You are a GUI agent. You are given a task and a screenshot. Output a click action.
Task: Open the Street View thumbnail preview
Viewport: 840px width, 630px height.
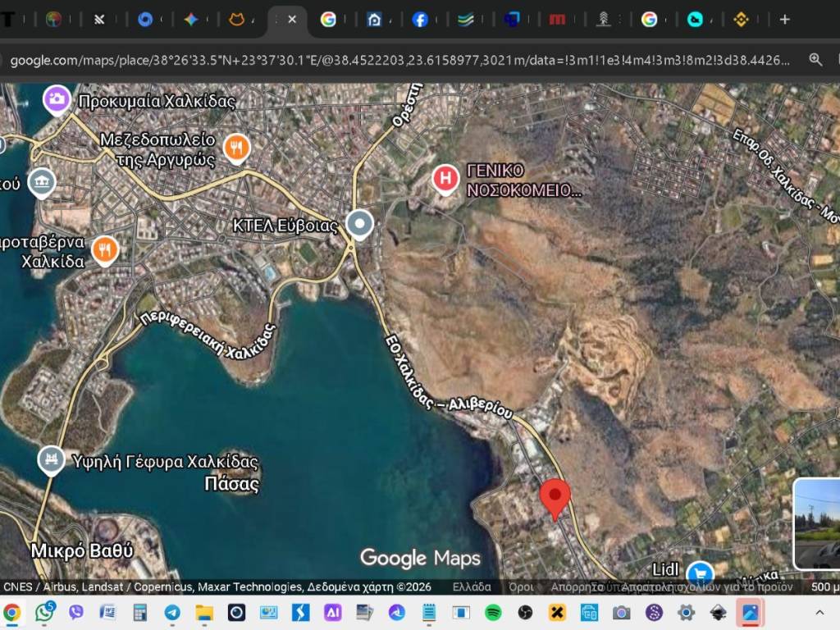tap(817, 523)
